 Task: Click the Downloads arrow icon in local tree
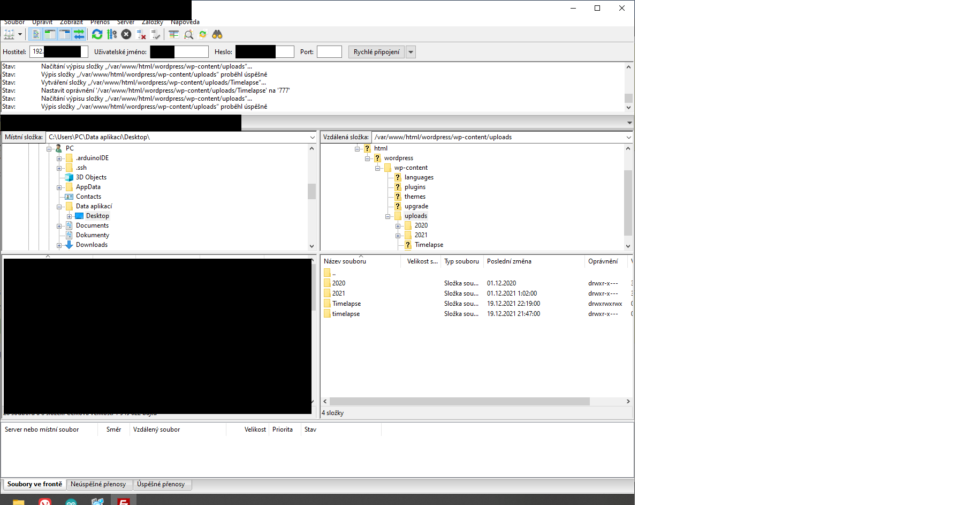pos(69,245)
